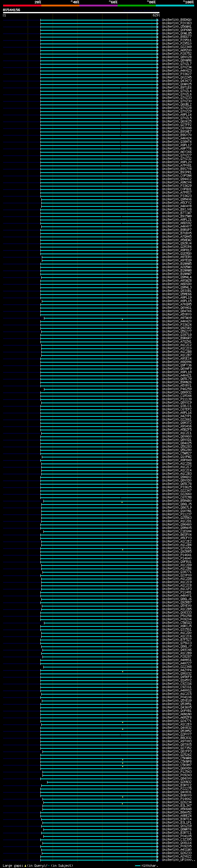Click UniRef100_P33627 entry
This screenshot has height=868, width=197.
click(176, 74)
